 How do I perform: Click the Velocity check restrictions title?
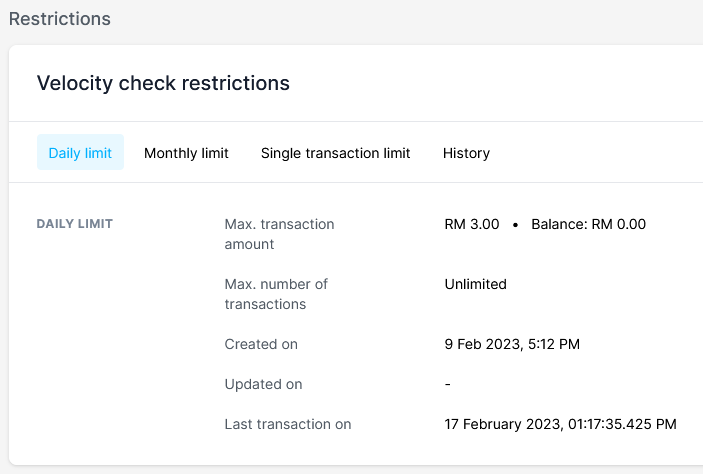coord(163,83)
